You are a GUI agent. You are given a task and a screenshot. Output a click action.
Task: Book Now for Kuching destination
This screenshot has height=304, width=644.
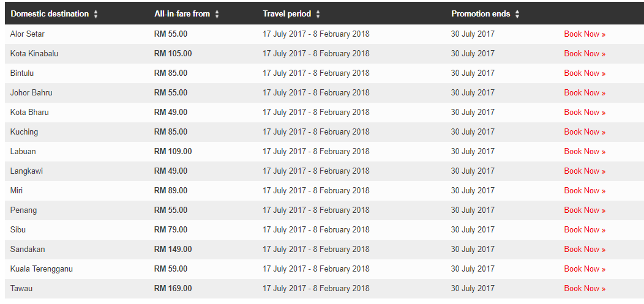584,132
